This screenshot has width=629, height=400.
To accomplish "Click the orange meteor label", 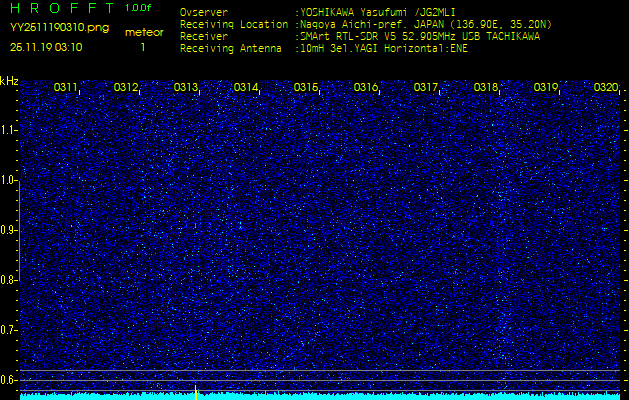I will point(143,32).
